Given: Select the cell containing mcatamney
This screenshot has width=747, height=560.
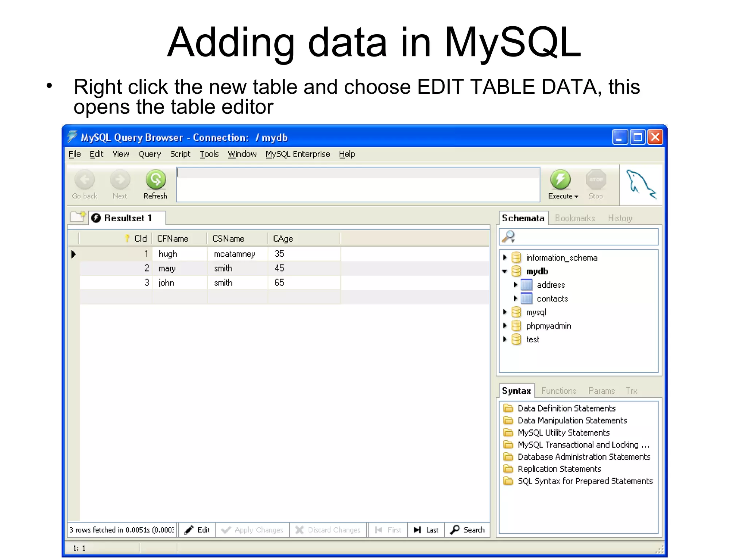Looking at the screenshot, I should pyautogui.click(x=237, y=254).
